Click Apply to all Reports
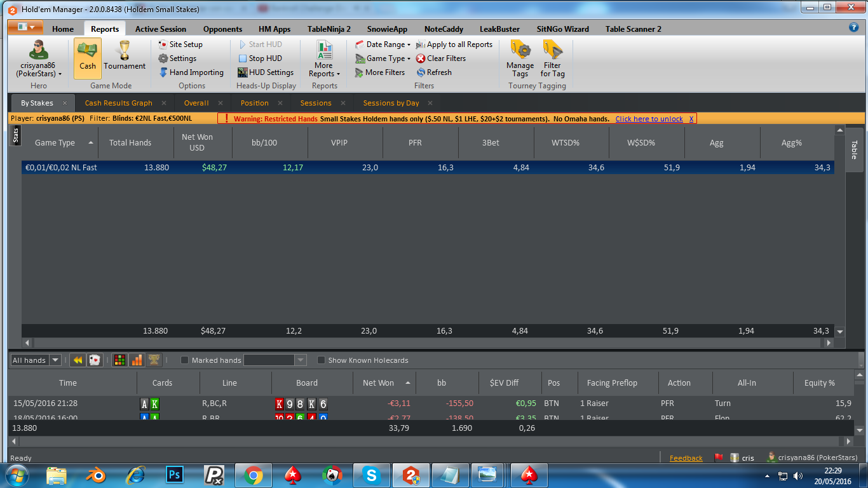 (454, 44)
